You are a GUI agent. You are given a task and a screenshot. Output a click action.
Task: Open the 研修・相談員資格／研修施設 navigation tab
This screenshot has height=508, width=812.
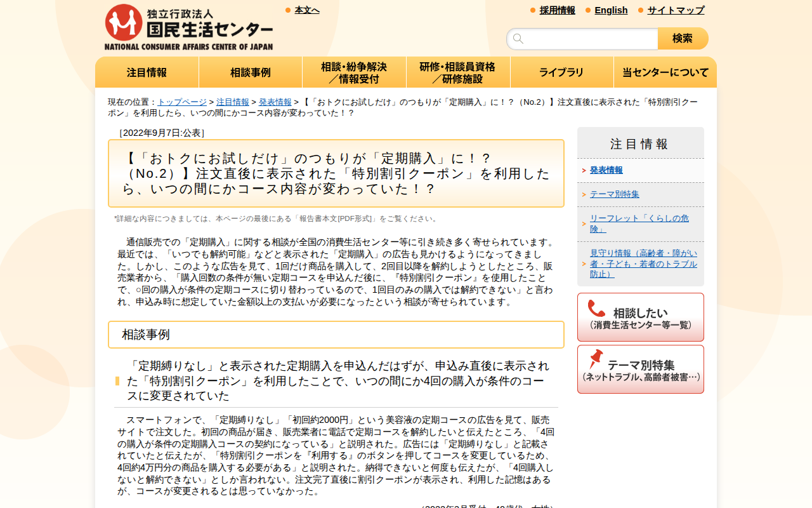[458, 72]
